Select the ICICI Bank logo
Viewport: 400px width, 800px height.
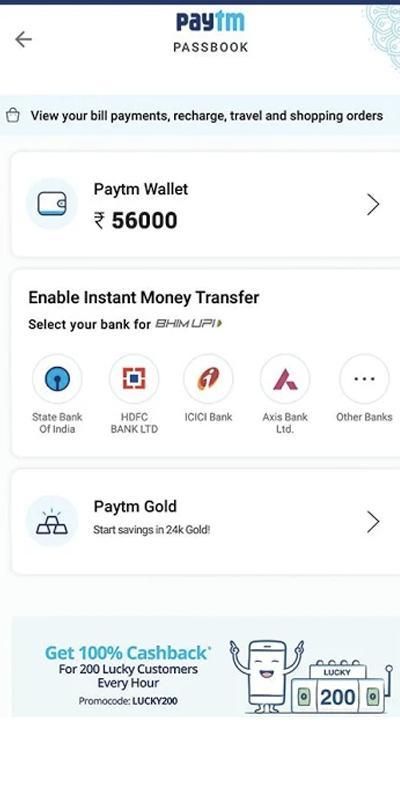click(x=208, y=379)
